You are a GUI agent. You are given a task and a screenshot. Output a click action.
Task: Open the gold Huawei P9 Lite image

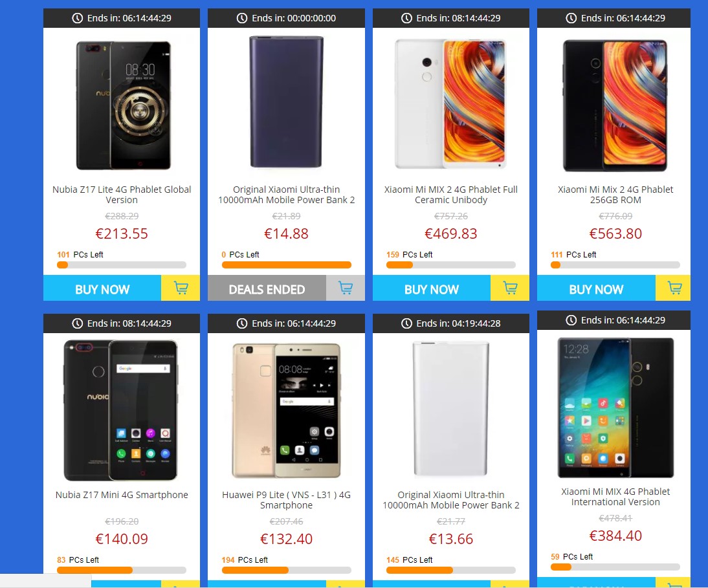click(286, 411)
